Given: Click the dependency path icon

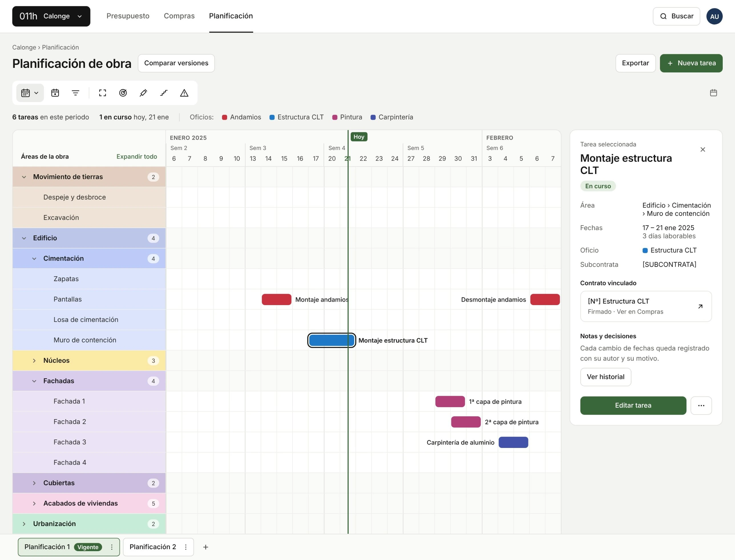Looking at the screenshot, I should click(164, 93).
